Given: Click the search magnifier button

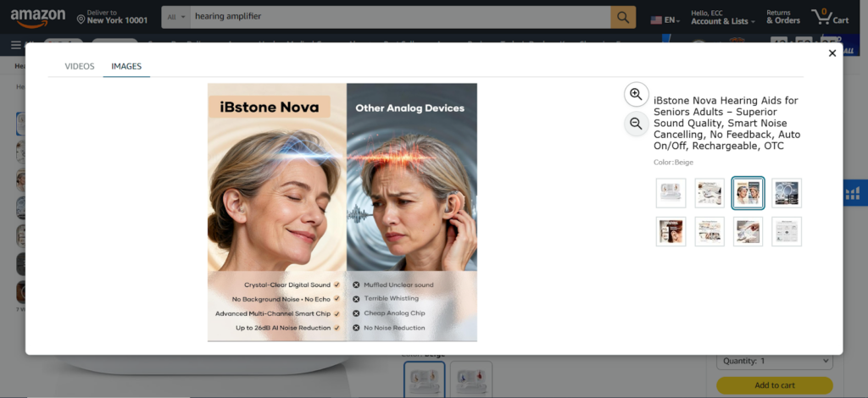Looking at the screenshot, I should (x=623, y=17).
